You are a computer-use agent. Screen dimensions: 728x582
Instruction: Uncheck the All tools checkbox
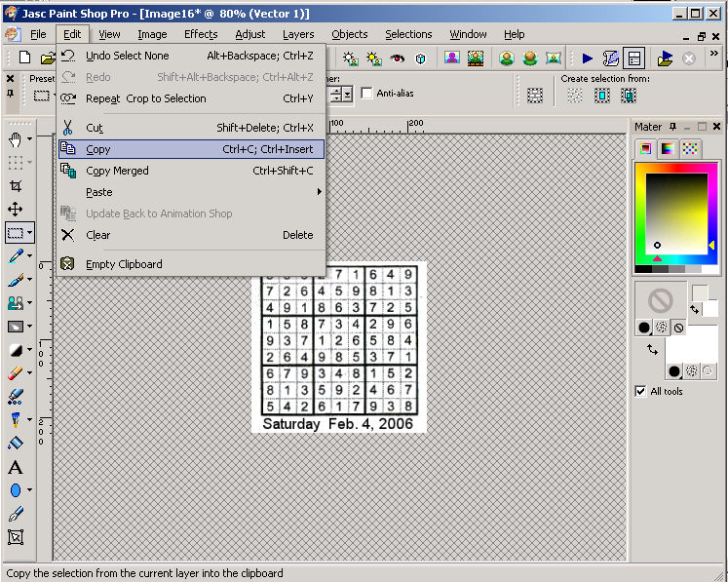(x=640, y=391)
